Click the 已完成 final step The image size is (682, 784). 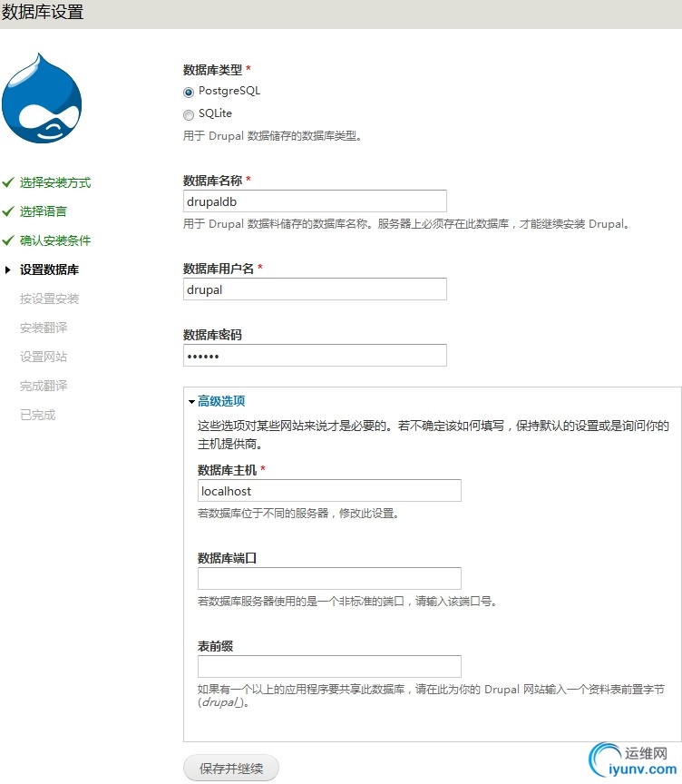tap(37, 415)
